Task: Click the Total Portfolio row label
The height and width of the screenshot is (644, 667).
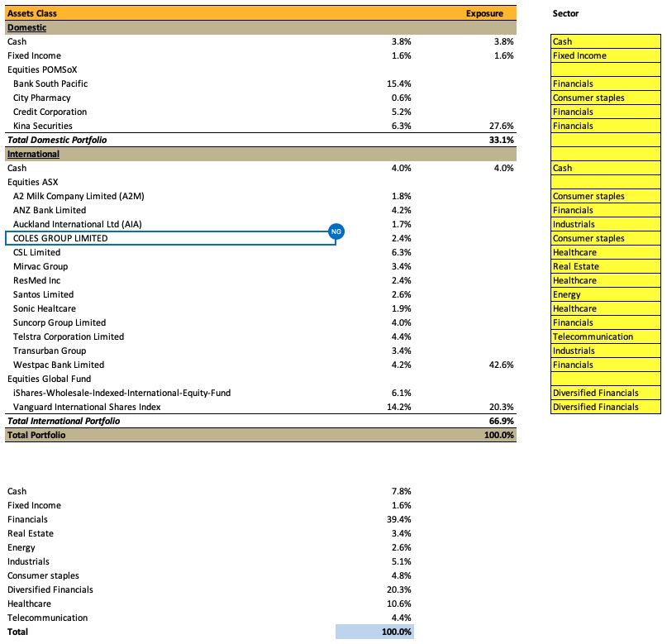Action: click(x=36, y=435)
